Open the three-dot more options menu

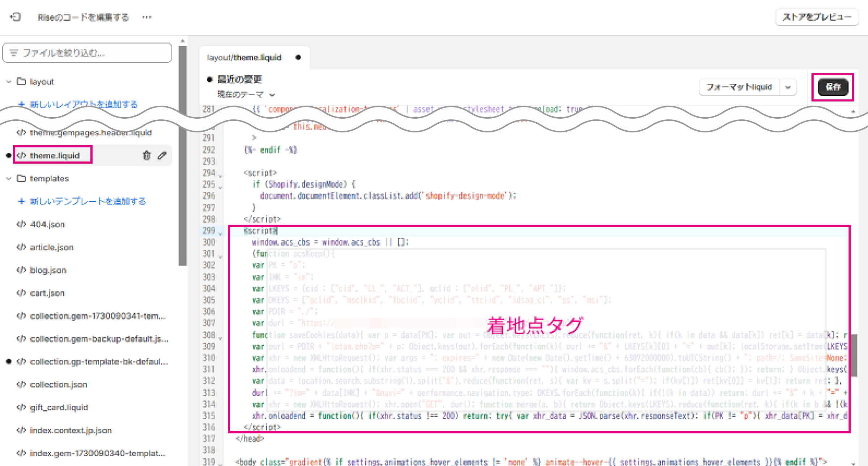point(147,17)
